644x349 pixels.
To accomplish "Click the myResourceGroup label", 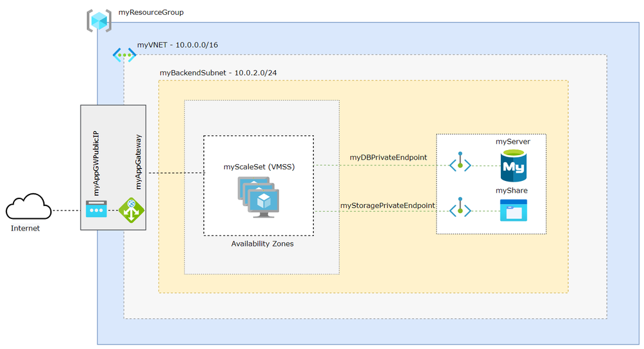I will click(151, 12).
